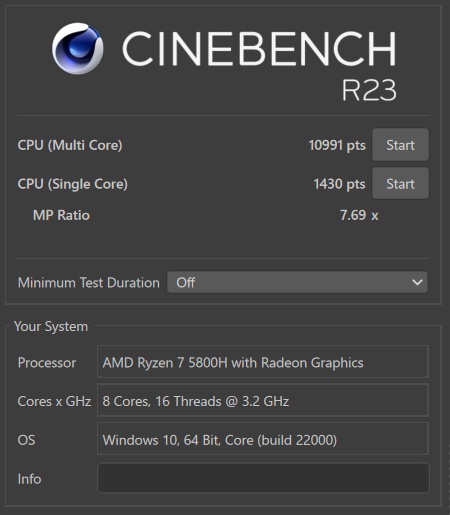The height and width of the screenshot is (515, 450).
Task: Start the CPU Single Core test
Action: point(400,184)
